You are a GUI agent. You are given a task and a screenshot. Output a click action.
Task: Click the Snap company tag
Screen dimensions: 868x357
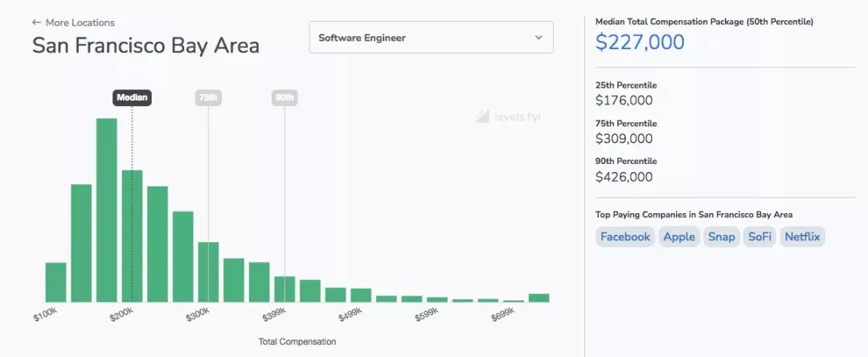coord(721,236)
